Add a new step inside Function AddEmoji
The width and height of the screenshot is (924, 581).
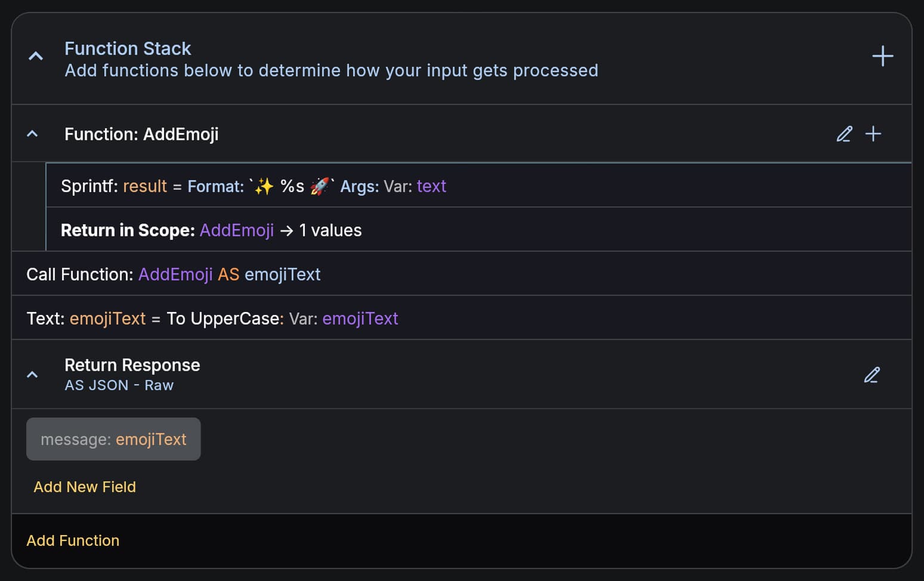[x=873, y=134]
